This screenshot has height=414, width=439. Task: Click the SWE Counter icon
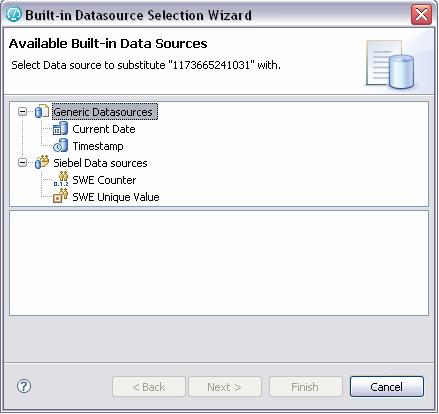(x=61, y=179)
